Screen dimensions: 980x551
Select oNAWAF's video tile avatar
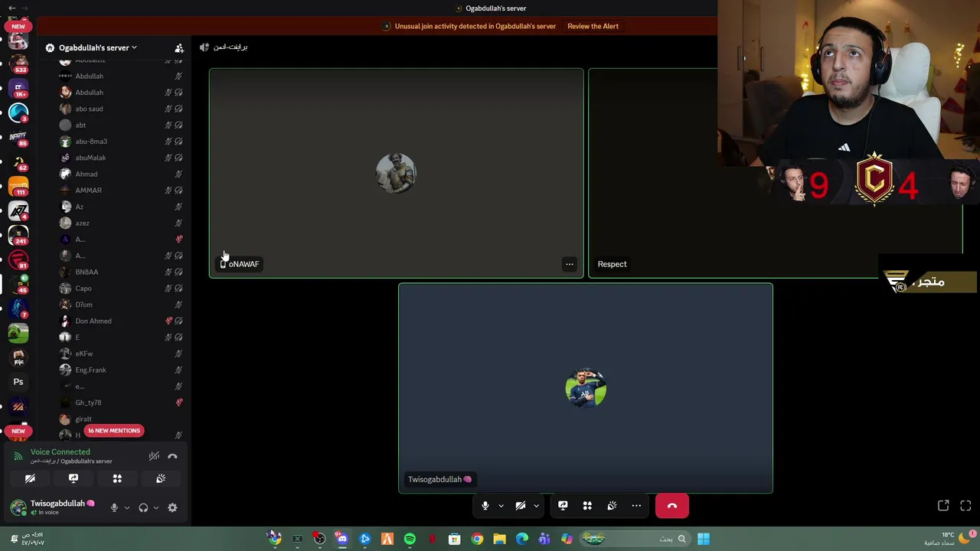pyautogui.click(x=396, y=173)
